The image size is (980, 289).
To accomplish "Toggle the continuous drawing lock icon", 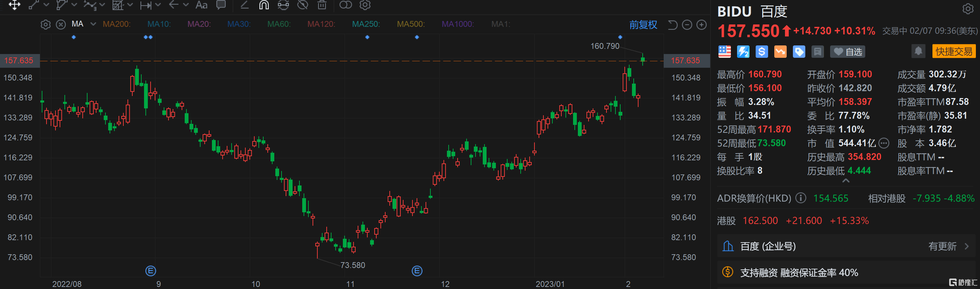I will click(x=284, y=5).
